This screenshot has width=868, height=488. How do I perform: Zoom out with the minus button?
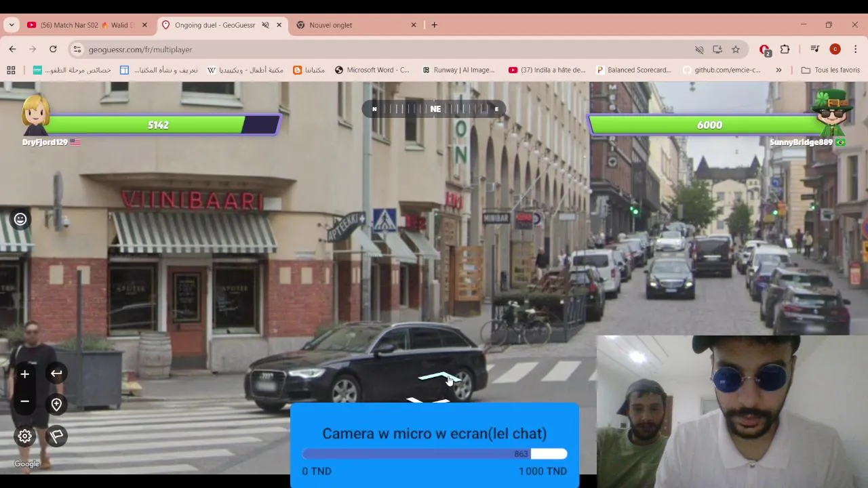coord(24,401)
